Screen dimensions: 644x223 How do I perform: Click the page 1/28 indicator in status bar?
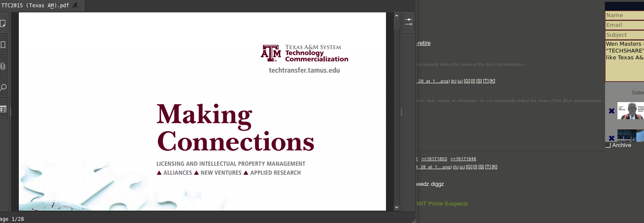tap(12, 219)
